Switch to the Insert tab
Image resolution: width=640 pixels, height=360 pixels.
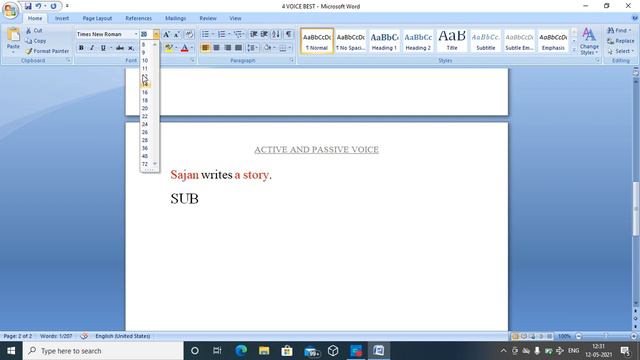62,18
